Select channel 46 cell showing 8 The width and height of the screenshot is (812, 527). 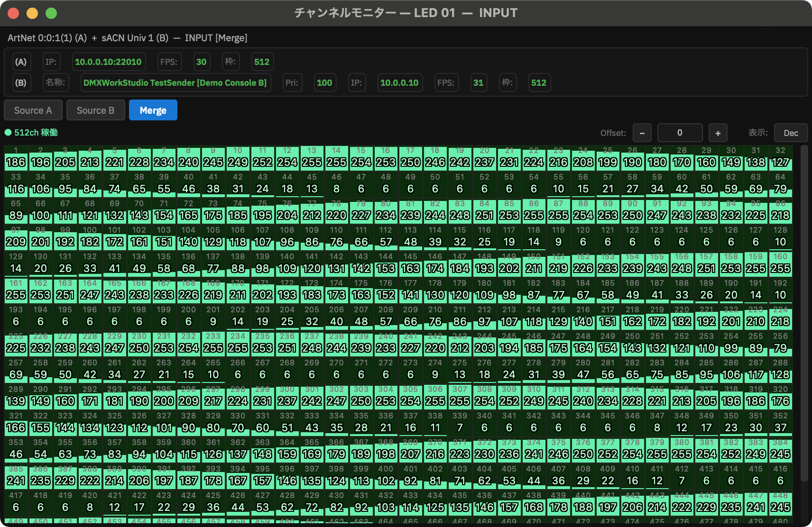[x=337, y=184]
